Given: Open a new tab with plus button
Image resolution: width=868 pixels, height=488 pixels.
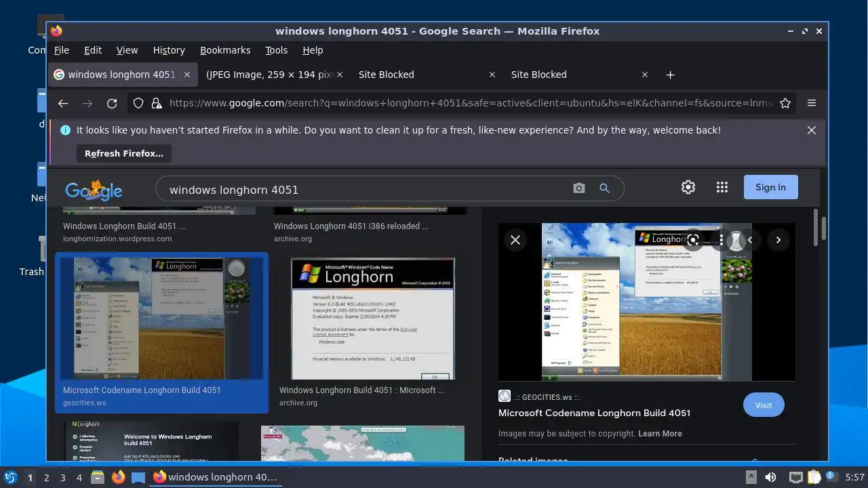Looking at the screenshot, I should coord(670,75).
